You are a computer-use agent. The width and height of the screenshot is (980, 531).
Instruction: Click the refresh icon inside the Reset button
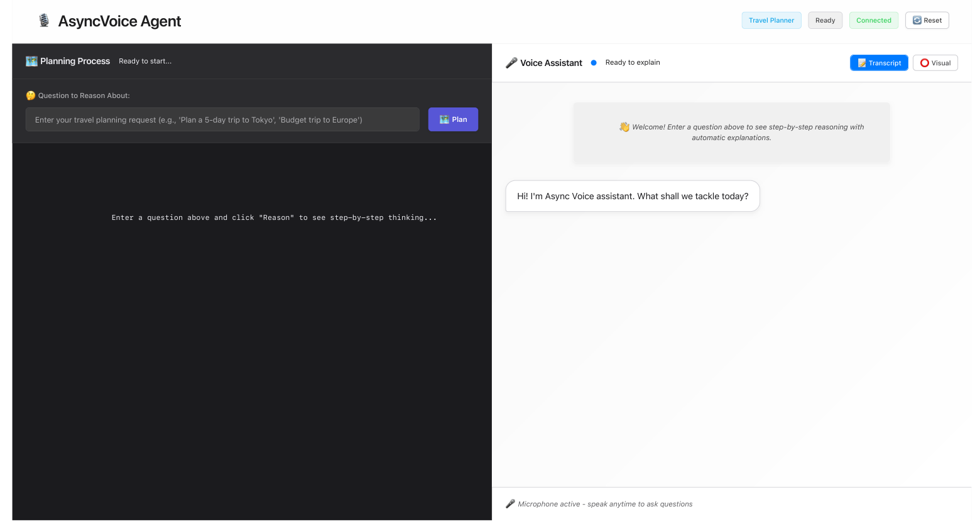coord(916,20)
